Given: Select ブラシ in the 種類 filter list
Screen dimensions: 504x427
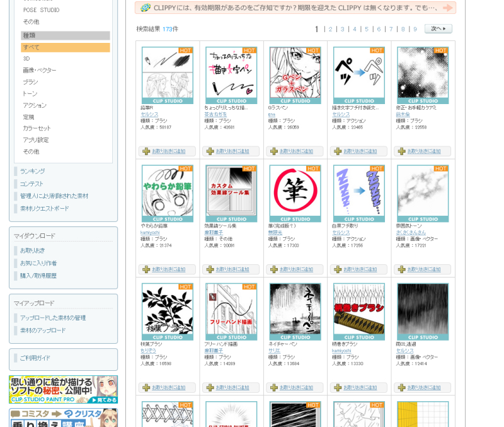Looking at the screenshot, I should click(31, 82).
